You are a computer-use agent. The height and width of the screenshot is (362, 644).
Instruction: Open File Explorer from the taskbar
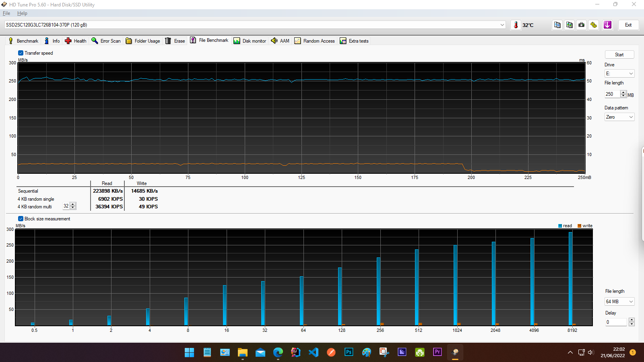click(x=243, y=352)
